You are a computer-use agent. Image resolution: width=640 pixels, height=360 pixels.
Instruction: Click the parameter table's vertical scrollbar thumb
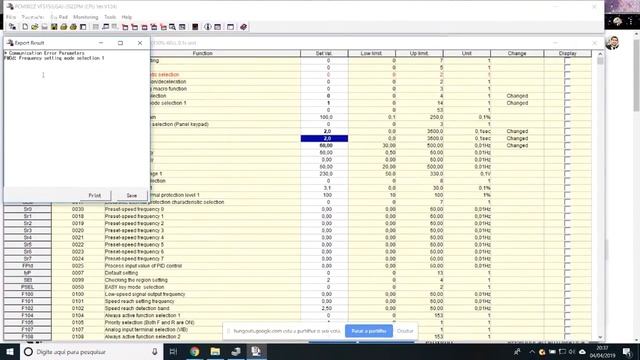point(600,61)
